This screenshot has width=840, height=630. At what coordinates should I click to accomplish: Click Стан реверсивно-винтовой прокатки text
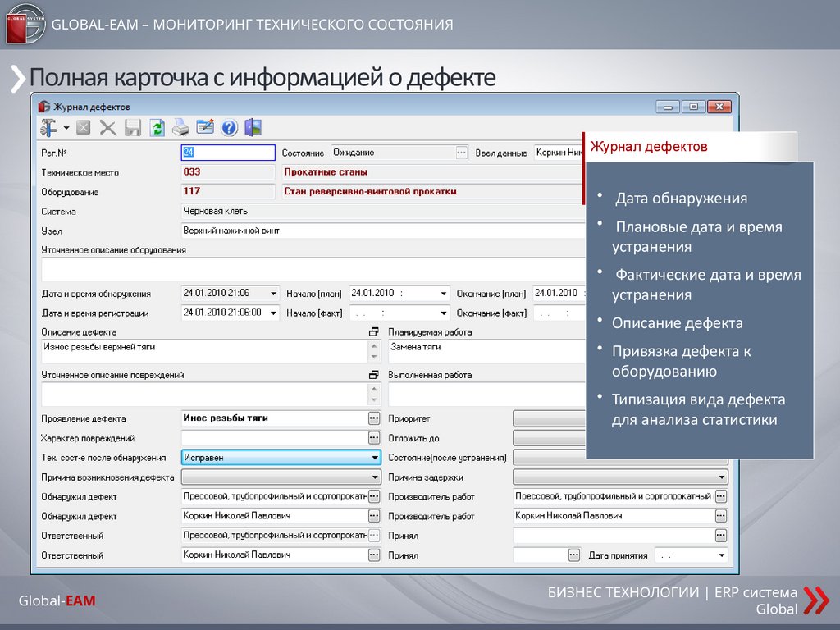point(432,191)
